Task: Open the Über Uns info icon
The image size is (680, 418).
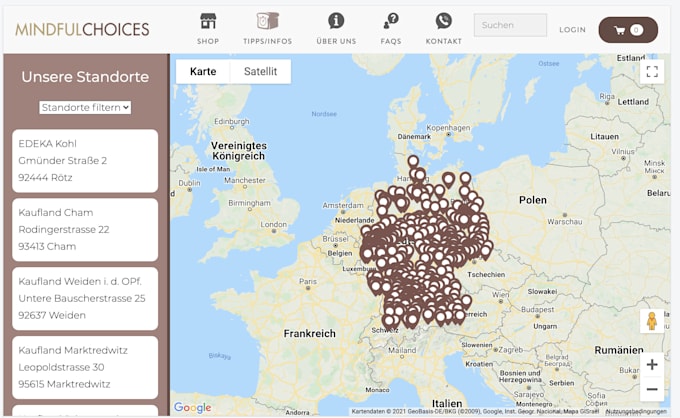Action: (336, 20)
